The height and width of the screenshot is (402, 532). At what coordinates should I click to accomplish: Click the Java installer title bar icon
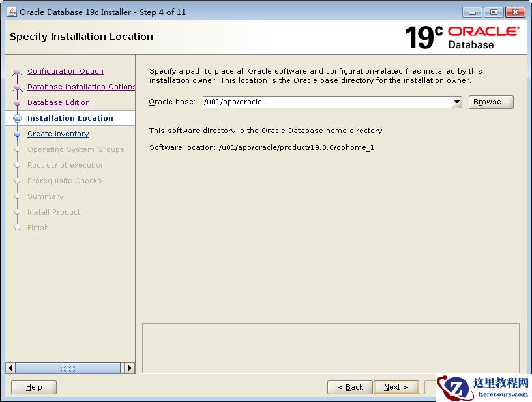(12, 12)
